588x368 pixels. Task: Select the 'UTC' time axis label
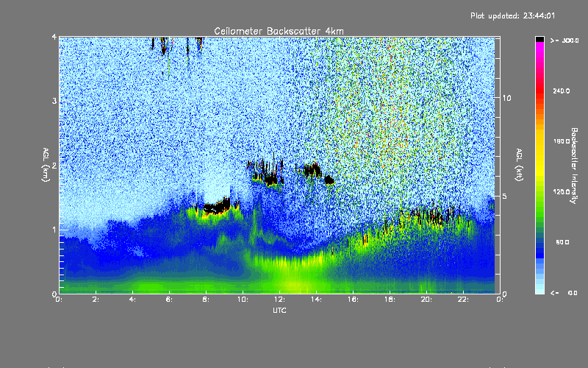pyautogui.click(x=279, y=310)
